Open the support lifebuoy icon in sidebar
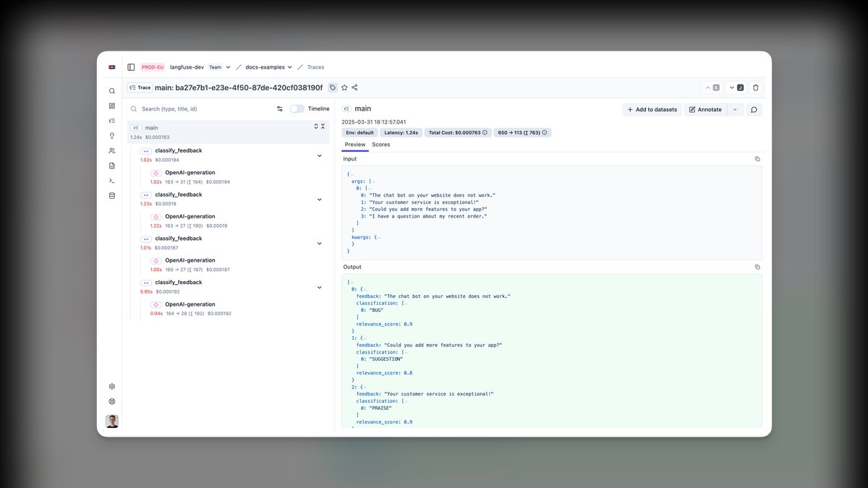Viewport: 868px width, 488px height. (x=111, y=401)
